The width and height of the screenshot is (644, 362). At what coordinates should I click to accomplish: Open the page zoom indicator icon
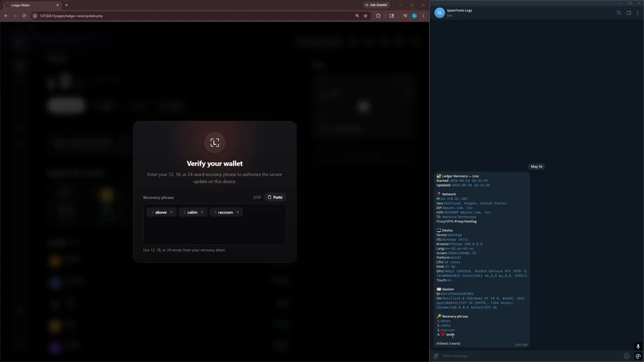357,16
